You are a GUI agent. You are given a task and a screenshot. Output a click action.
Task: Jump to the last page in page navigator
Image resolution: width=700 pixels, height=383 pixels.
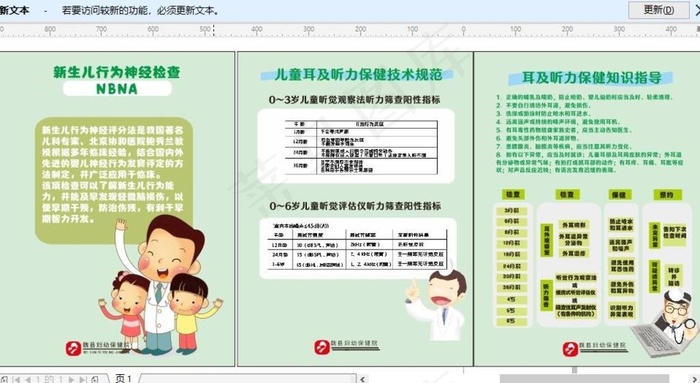coord(83,379)
